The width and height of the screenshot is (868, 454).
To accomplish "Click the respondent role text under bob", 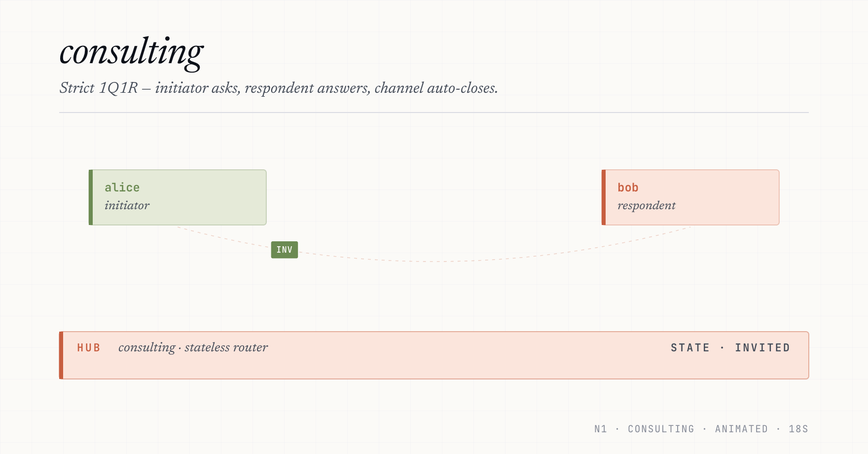I will [x=647, y=206].
